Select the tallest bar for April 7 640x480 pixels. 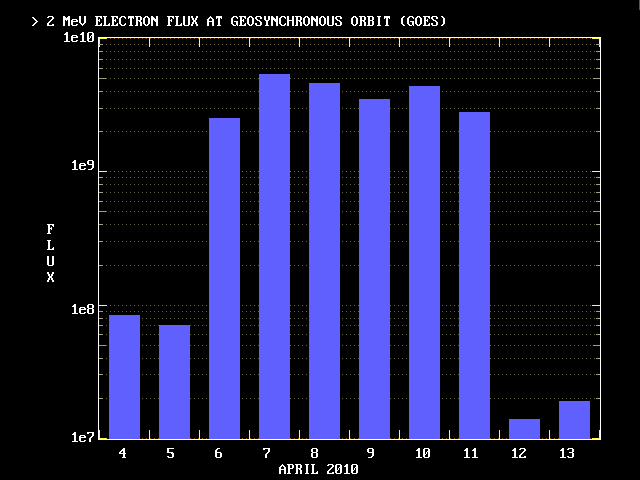tap(274, 256)
